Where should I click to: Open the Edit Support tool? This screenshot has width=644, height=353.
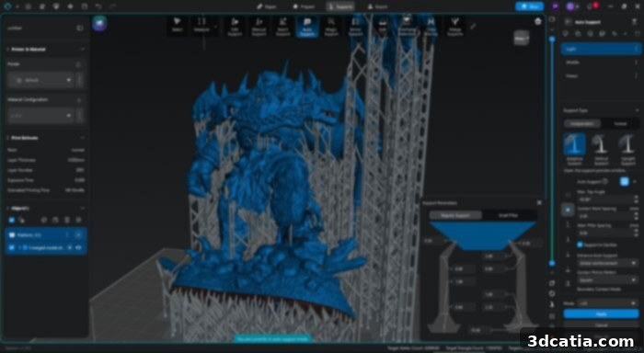coord(235,27)
